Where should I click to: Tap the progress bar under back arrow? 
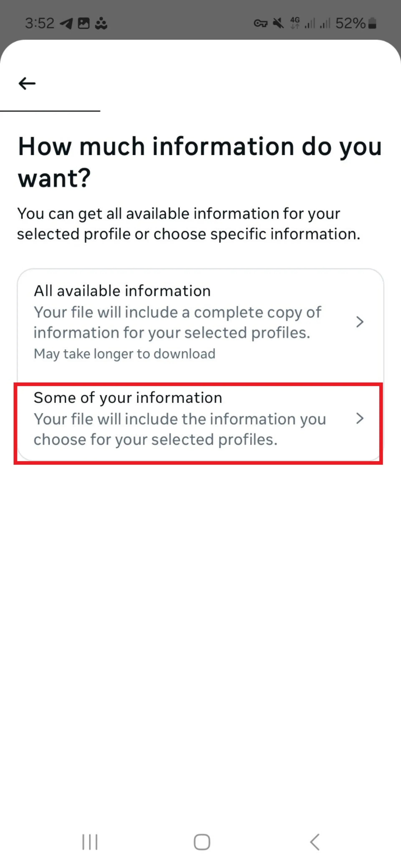tap(50, 111)
